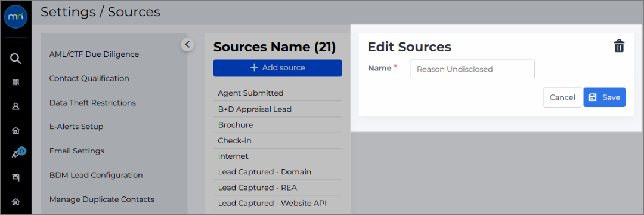The image size is (644, 215).
Task: Open E-Alerts Setup settings
Action: tap(76, 127)
